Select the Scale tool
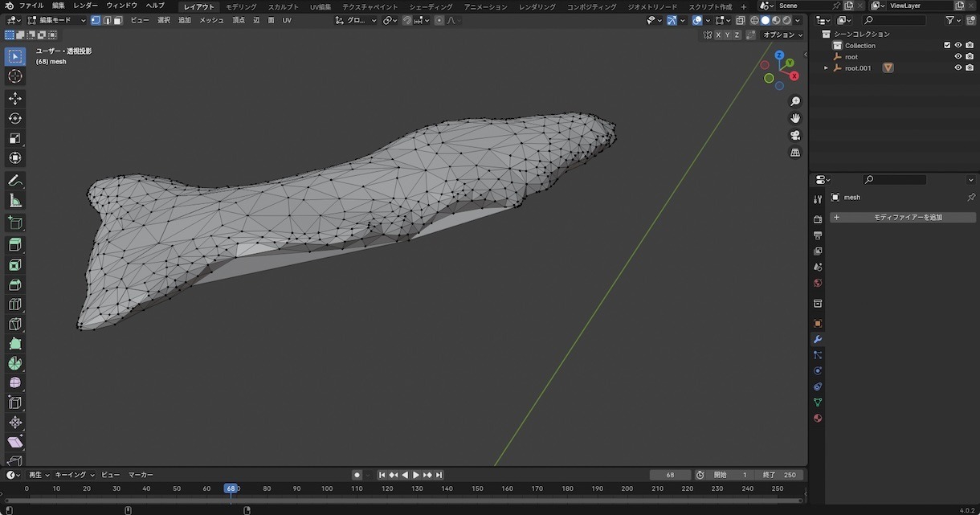 pos(14,138)
